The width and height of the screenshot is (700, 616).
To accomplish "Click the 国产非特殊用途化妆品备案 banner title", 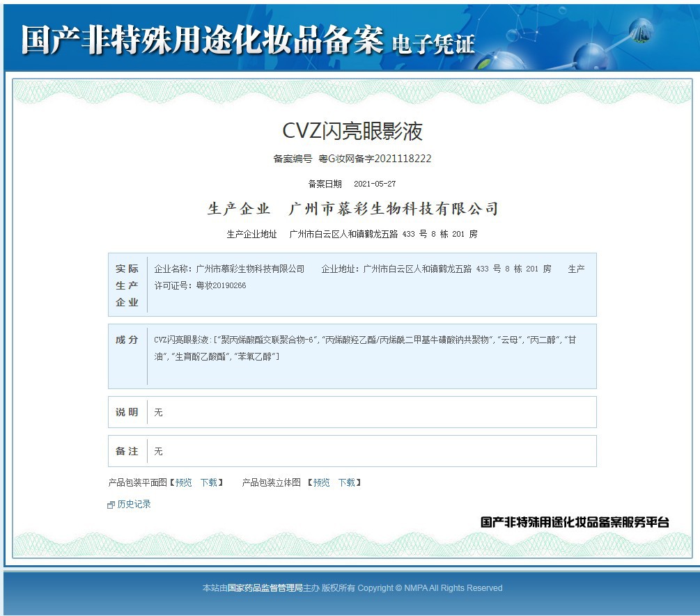I will tap(202, 40).
